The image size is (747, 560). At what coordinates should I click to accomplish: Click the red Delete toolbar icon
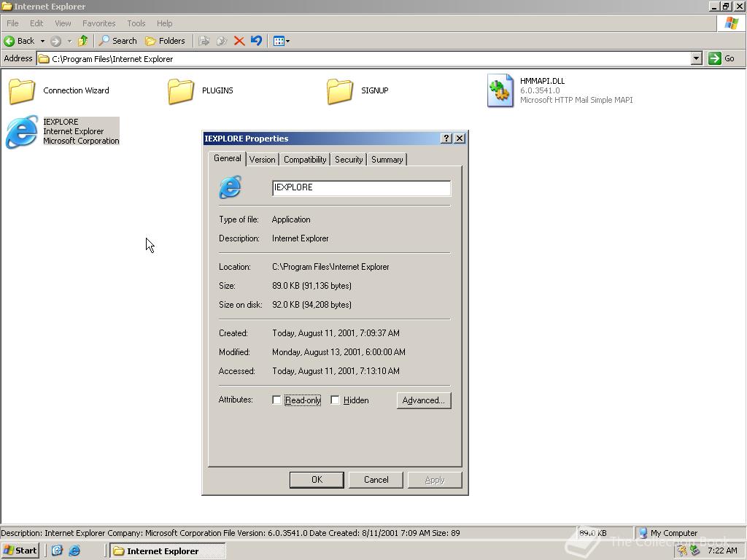239,41
